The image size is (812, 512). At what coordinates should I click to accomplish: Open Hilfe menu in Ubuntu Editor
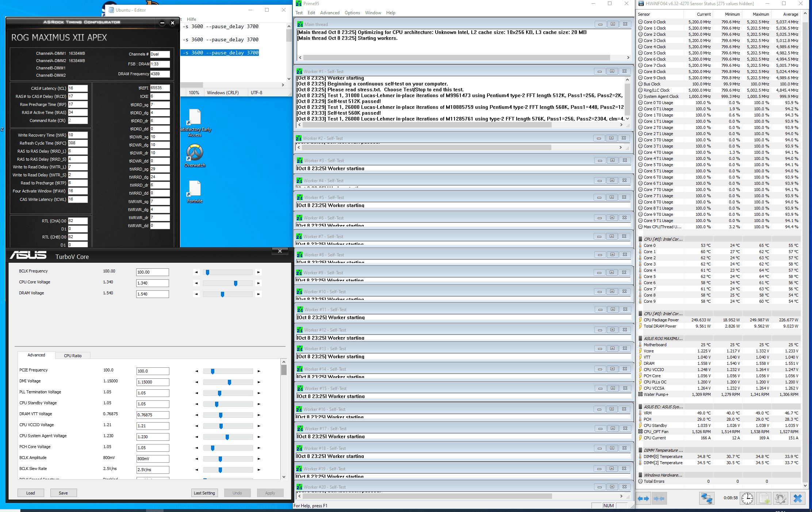[x=191, y=19]
